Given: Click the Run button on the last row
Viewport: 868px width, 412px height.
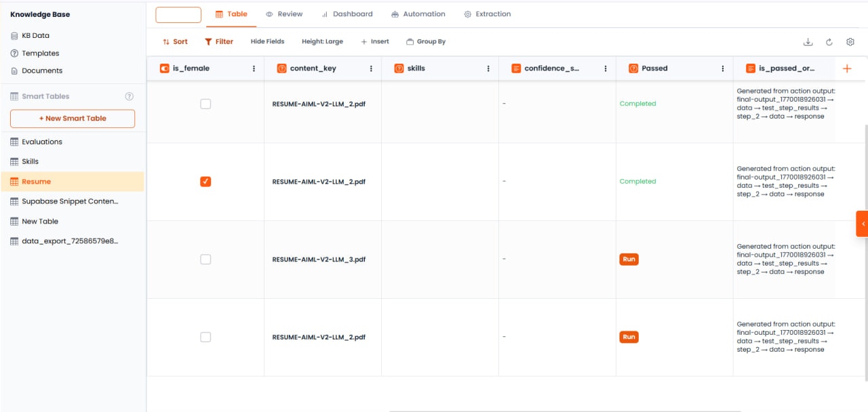Looking at the screenshot, I should 629,337.
